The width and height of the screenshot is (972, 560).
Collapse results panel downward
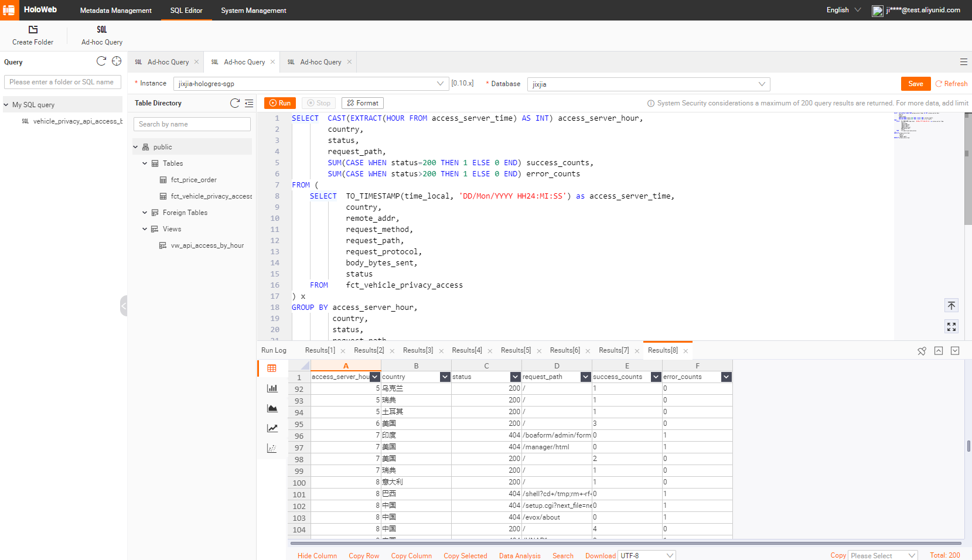point(955,351)
